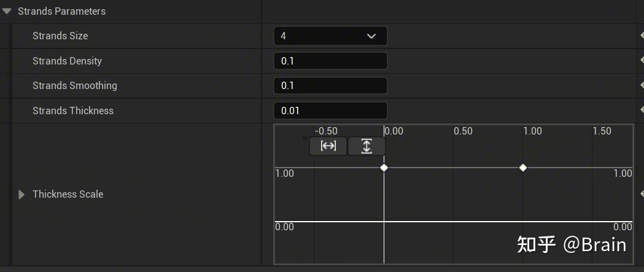The image size is (644, 272).
Task: Open the Strands Size dropdown
Action: 330,36
